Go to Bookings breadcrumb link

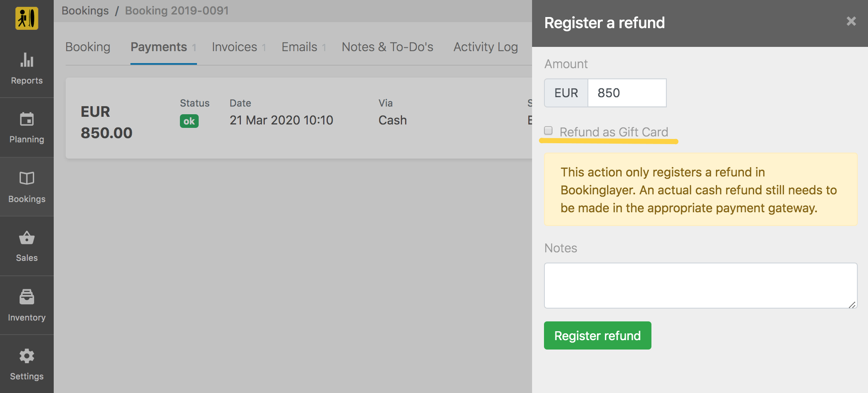[x=85, y=11]
